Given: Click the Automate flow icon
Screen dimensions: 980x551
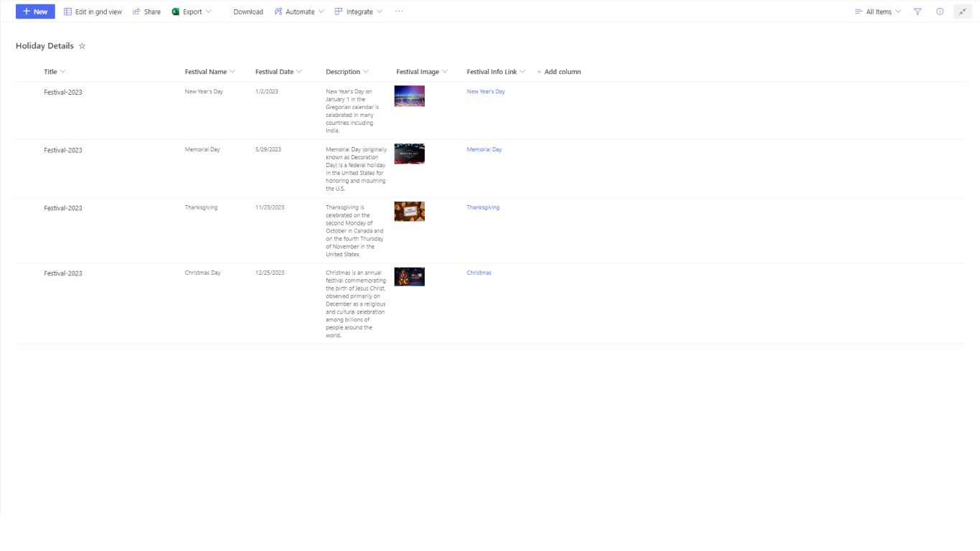Looking at the screenshot, I should [278, 11].
